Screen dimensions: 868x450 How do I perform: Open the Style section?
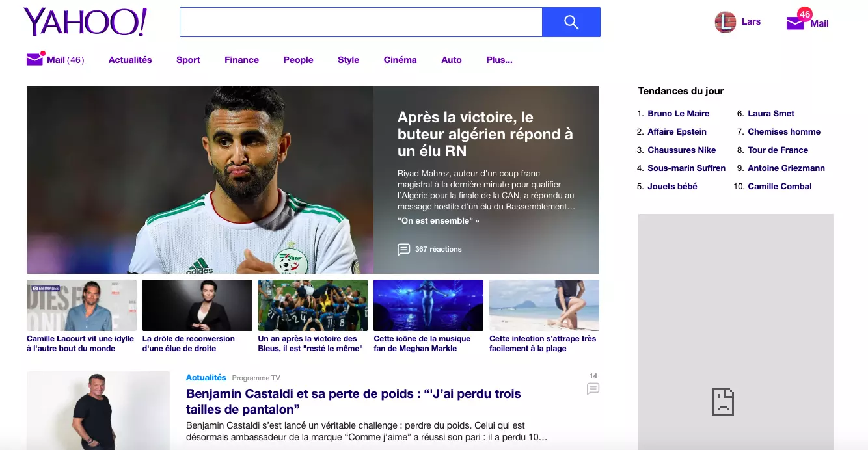(348, 60)
